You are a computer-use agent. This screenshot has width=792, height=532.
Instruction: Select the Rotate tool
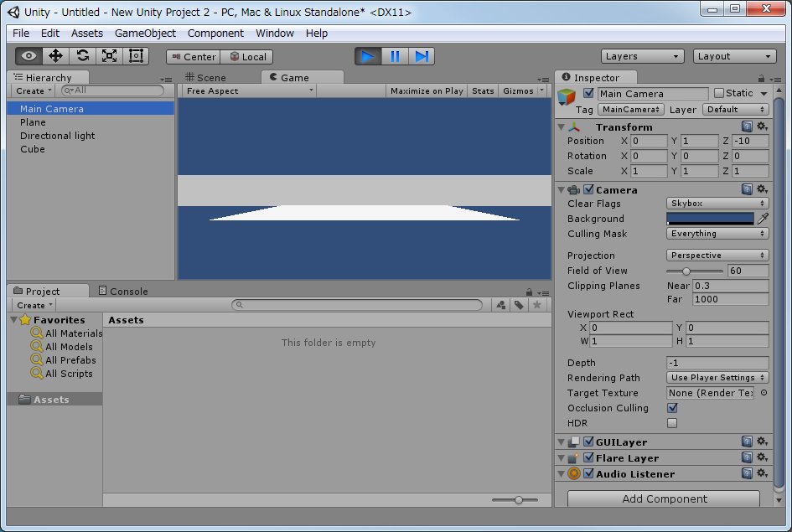click(x=82, y=56)
